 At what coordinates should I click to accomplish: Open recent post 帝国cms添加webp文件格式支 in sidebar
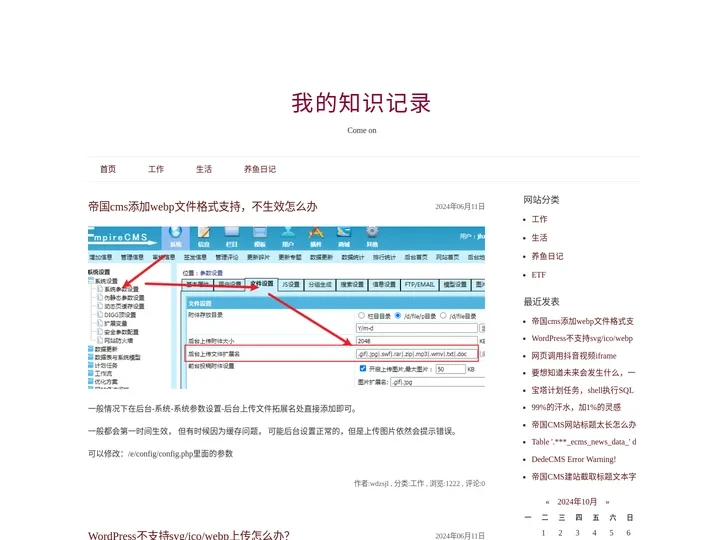[x=583, y=321]
